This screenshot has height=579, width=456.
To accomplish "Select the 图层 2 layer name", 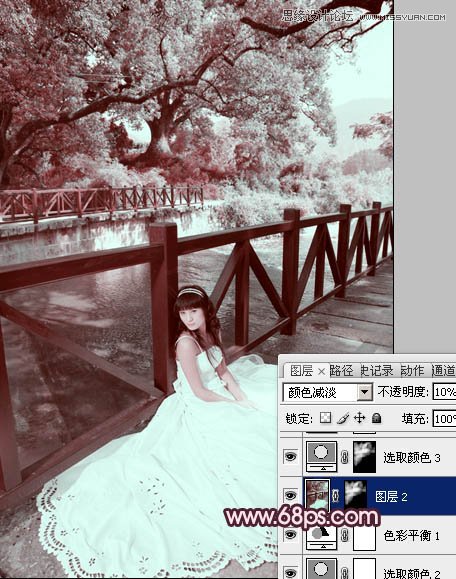I will click(x=391, y=496).
